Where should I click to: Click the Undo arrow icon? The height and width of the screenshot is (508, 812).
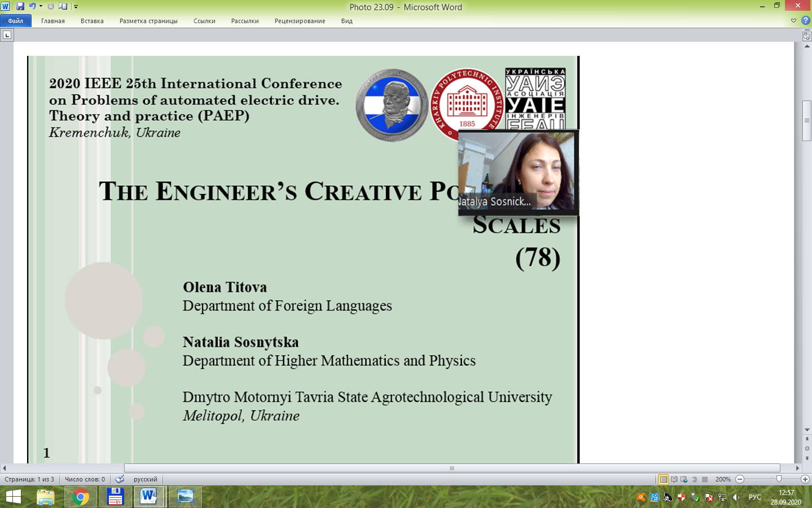[32, 7]
